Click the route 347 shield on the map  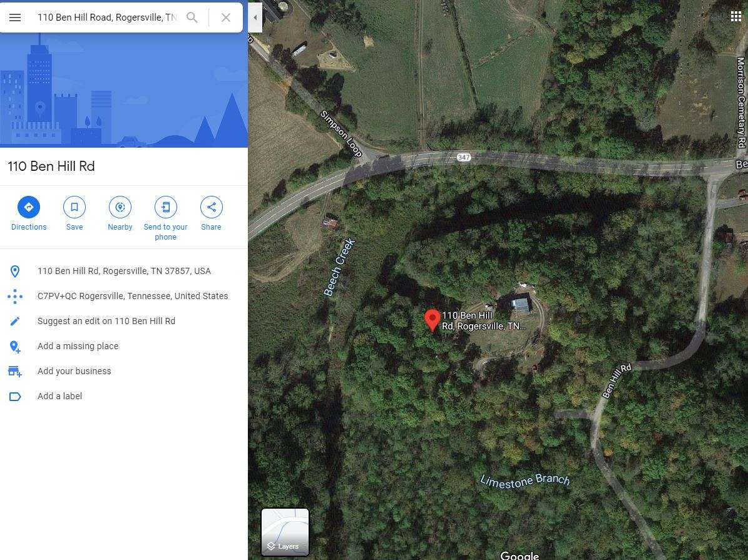click(x=464, y=157)
